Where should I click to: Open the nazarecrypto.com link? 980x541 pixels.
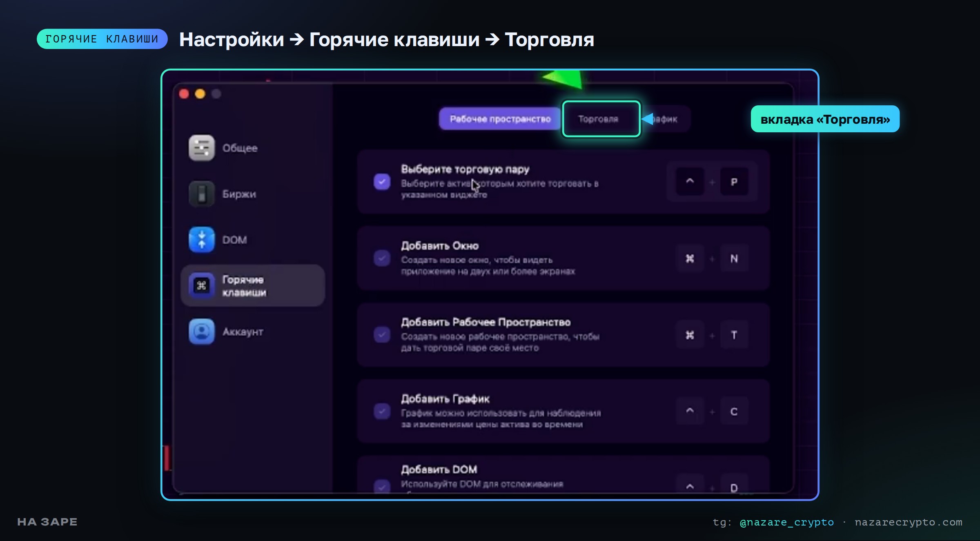[x=909, y=522]
